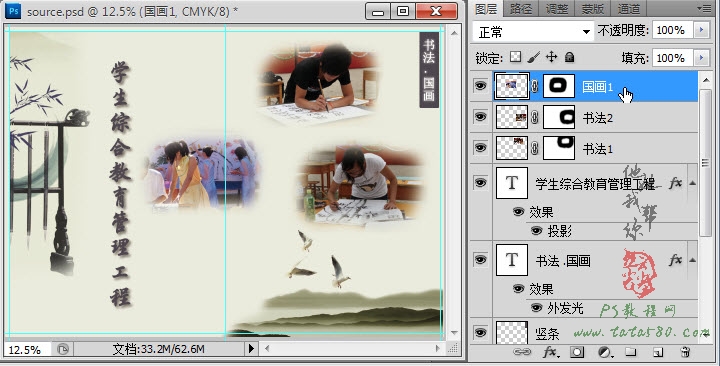Toggle the 投影 drop shadow effect visibility
The width and height of the screenshot is (720, 366).
click(537, 231)
